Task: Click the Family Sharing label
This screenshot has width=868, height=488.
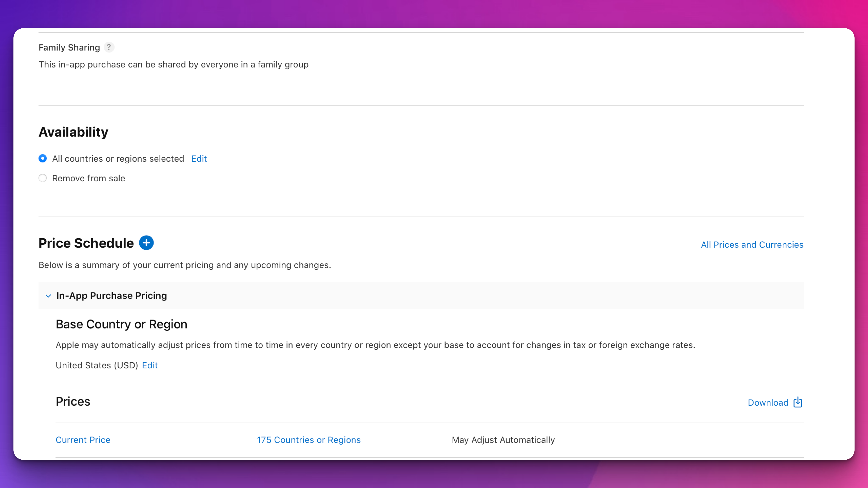Action: [69, 47]
